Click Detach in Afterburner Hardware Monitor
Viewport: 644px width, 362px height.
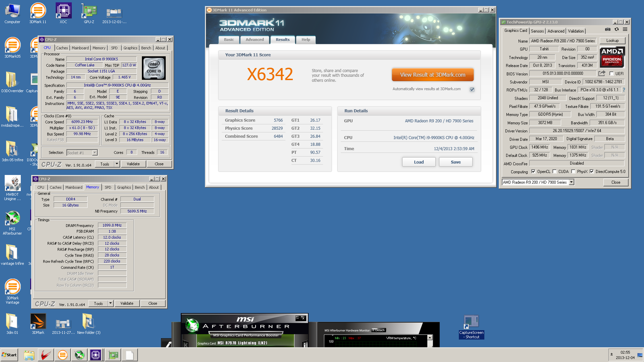click(x=379, y=330)
